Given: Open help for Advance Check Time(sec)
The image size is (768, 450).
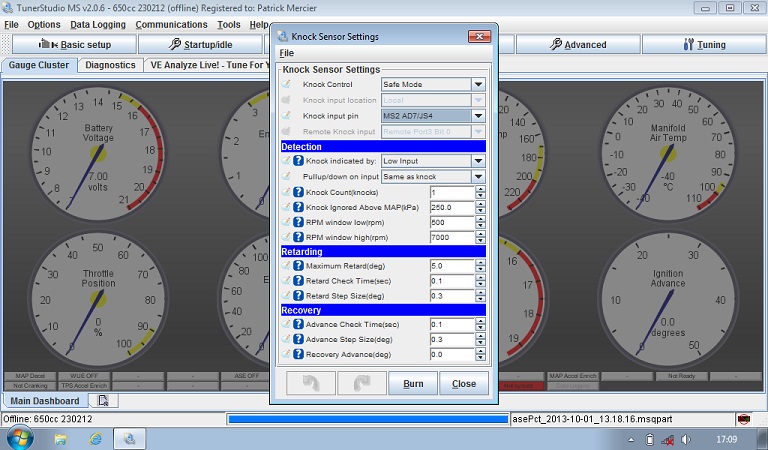Looking at the screenshot, I should tap(298, 325).
